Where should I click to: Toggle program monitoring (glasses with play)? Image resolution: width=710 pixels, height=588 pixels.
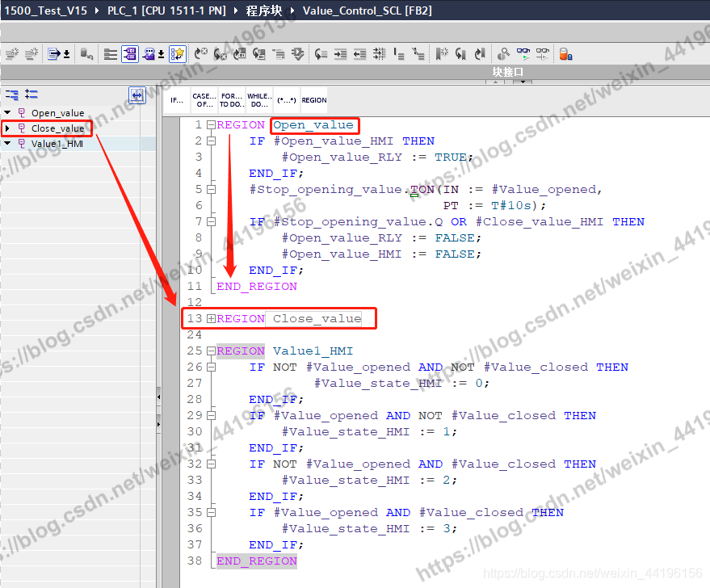pyautogui.click(x=523, y=54)
